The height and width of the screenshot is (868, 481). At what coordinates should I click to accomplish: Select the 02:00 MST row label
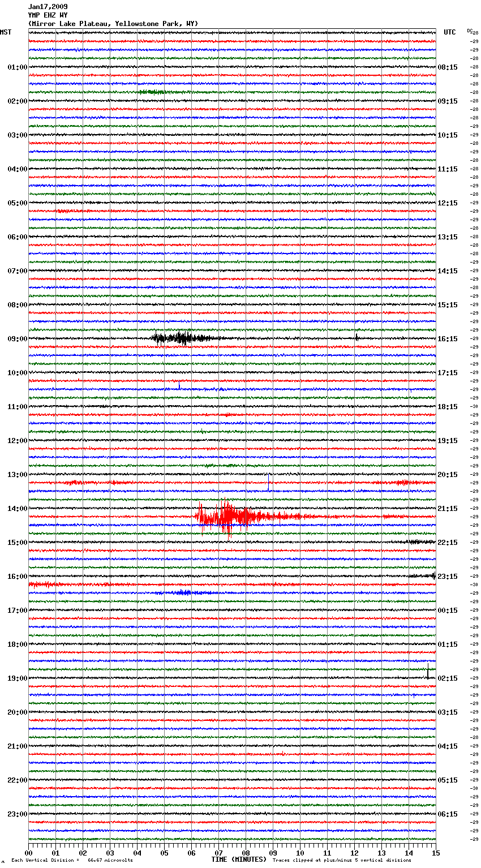17,101
